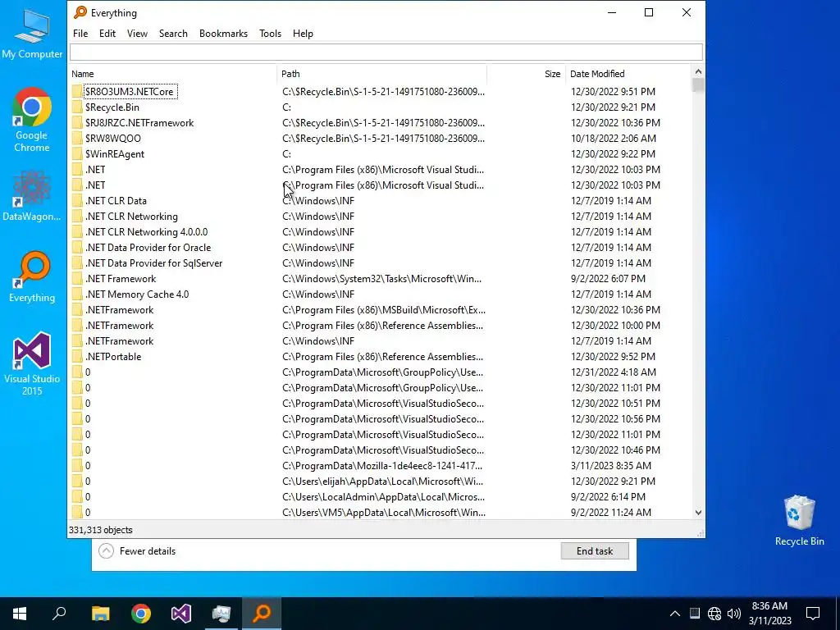Open the Edit menu
840x630 pixels.
pos(107,33)
